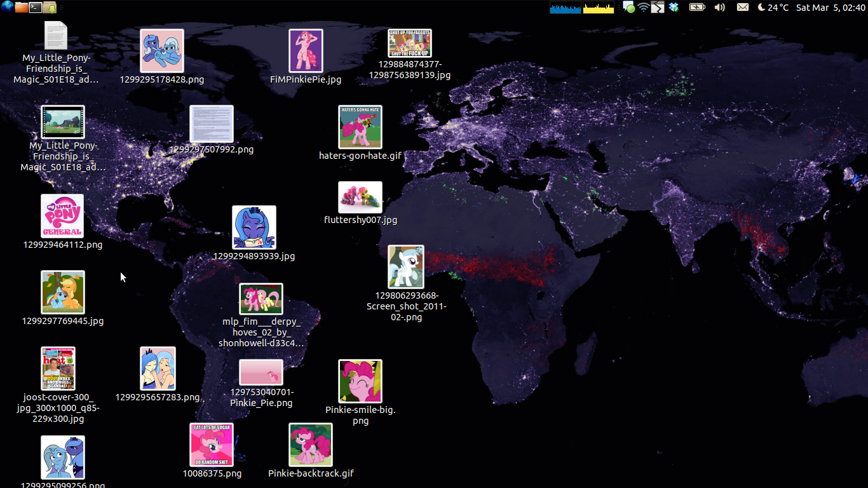868x488 pixels.
Task: Open the orange home folder launcher
Action: pos(22,7)
